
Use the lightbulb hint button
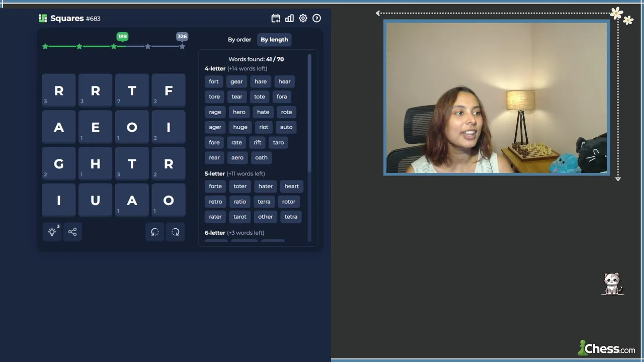coord(52,232)
